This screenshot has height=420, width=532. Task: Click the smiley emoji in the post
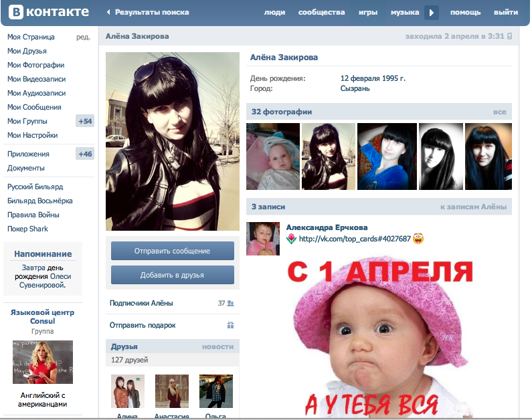418,239
